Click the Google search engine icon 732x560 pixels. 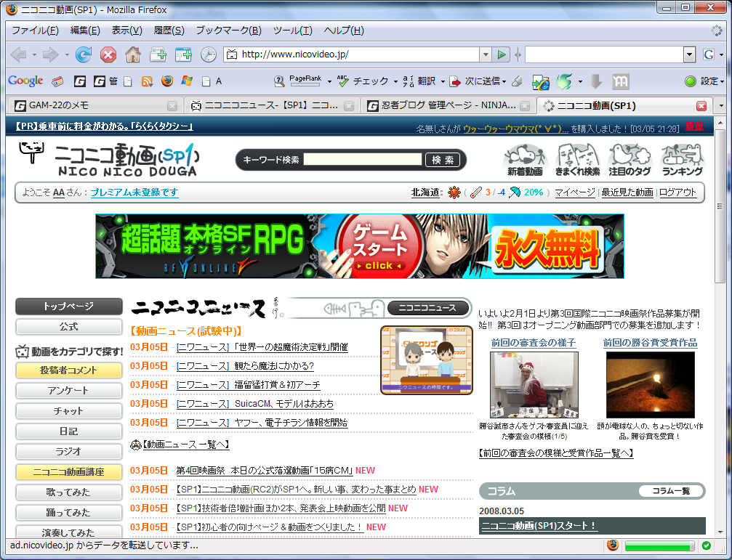point(709,54)
